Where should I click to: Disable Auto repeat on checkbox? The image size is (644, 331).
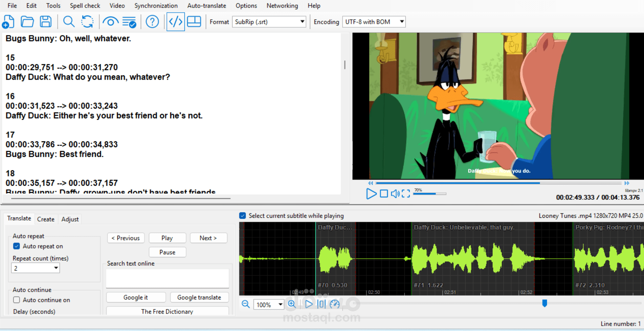16,246
